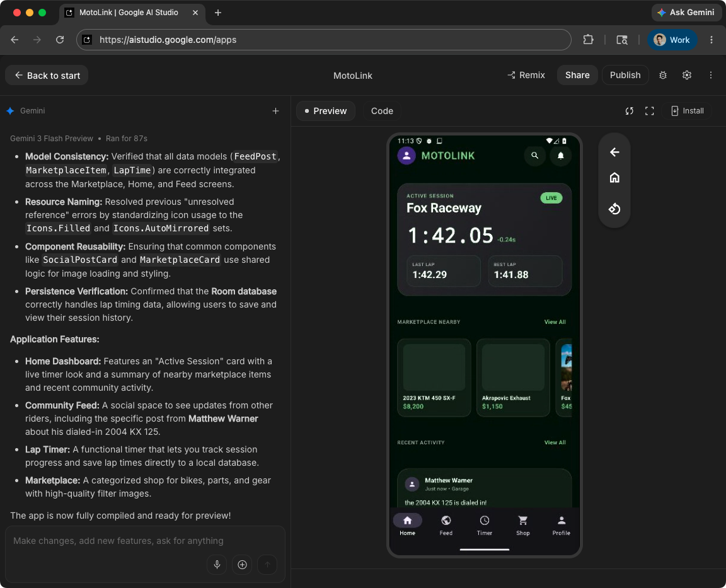The height and width of the screenshot is (588, 726).
Task: Open the browser extensions puzzle icon
Action: pyautogui.click(x=588, y=40)
